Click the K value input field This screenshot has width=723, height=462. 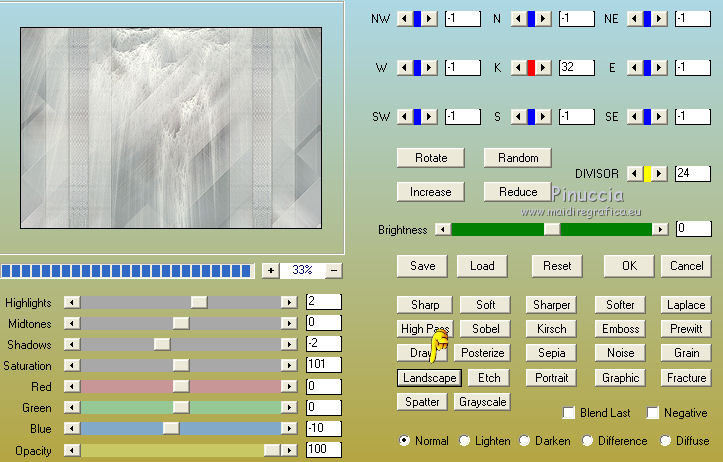pyautogui.click(x=576, y=68)
